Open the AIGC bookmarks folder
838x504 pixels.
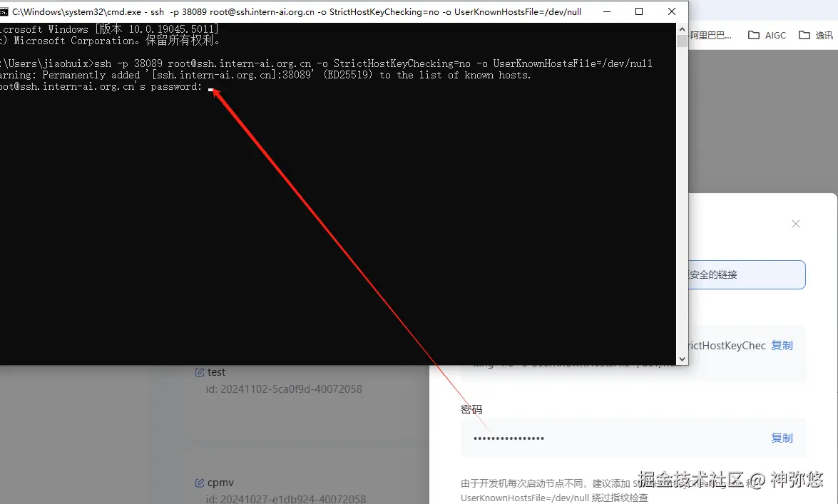coord(767,35)
